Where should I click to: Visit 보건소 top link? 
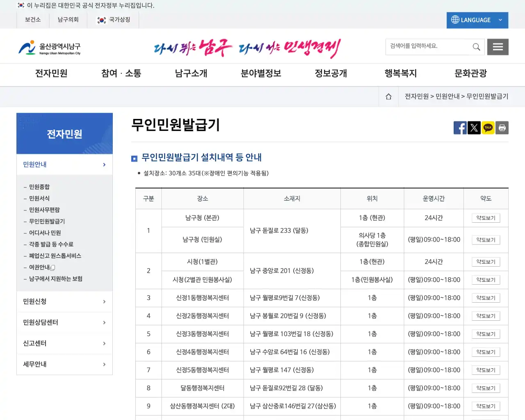click(x=33, y=20)
